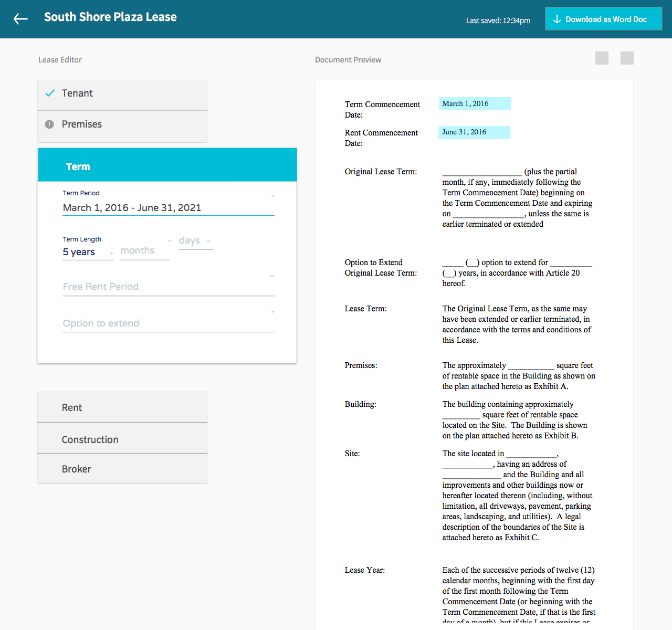Click the second gray preview square icon
The image size is (672, 630).
(627, 58)
